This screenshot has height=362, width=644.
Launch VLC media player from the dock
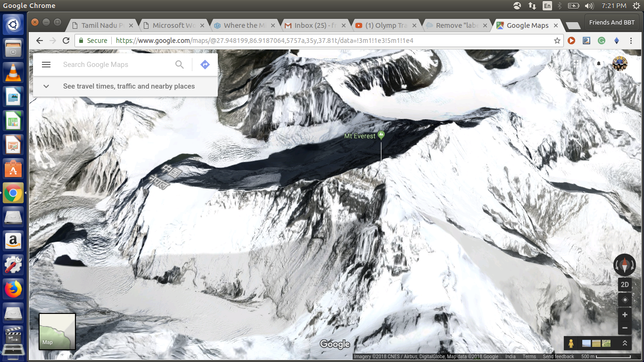pyautogui.click(x=13, y=72)
